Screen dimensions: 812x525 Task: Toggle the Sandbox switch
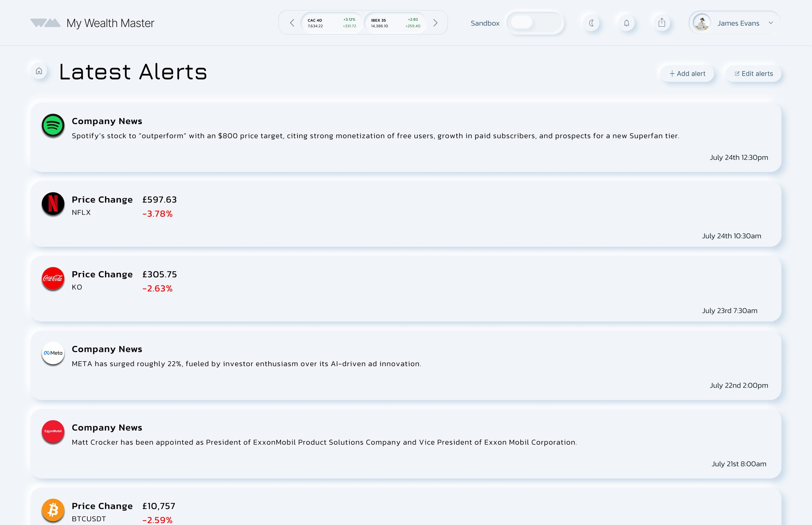[535, 23]
